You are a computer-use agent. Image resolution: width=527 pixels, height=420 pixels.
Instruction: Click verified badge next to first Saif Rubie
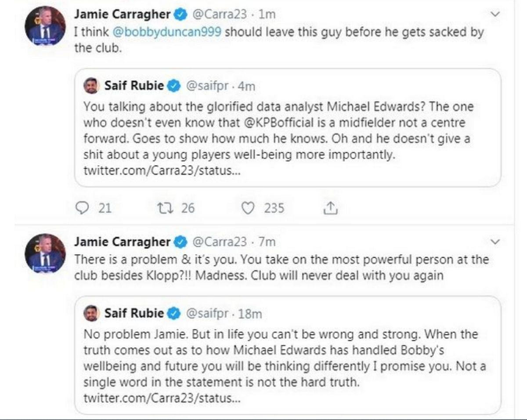[174, 86]
